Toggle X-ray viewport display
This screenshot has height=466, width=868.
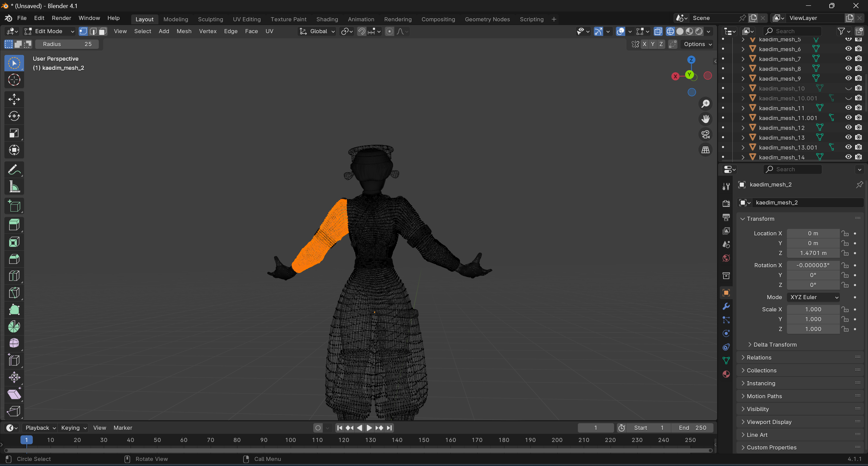pos(658,31)
